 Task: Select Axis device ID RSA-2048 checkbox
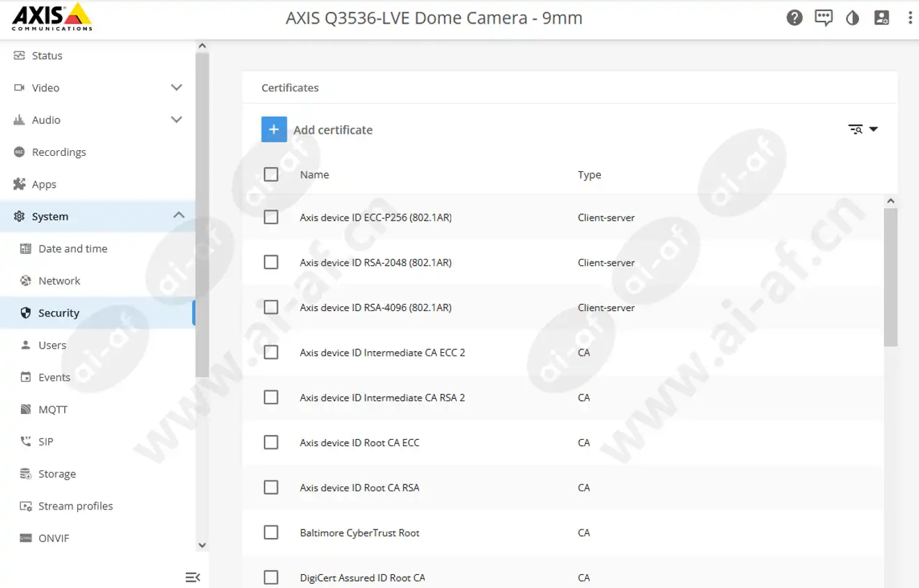tap(272, 262)
